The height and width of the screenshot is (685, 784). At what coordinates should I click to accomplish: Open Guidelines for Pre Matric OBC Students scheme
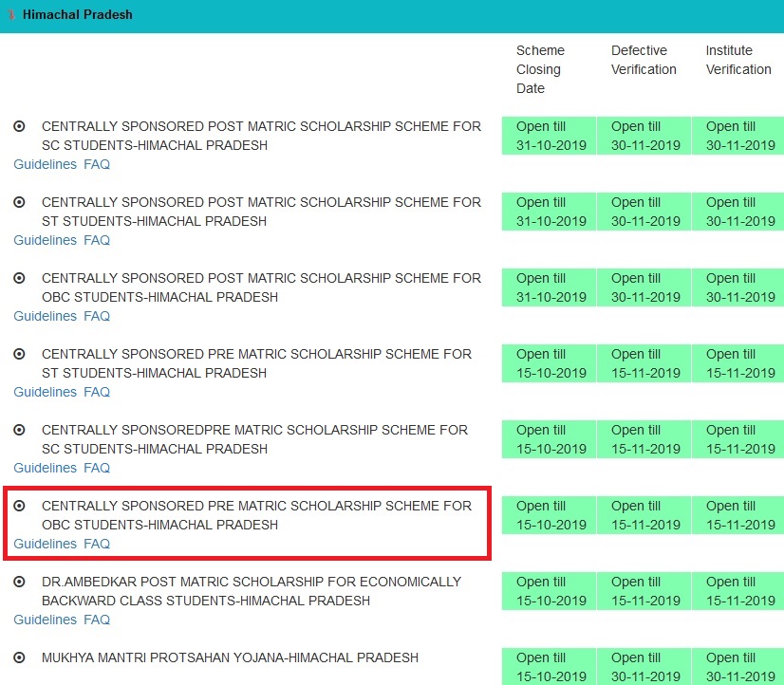point(45,544)
